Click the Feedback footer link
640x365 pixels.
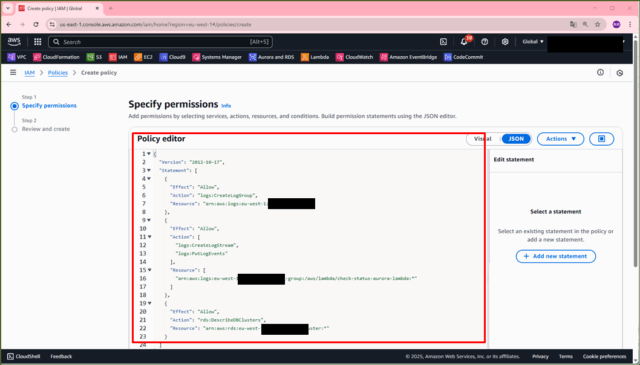point(61,356)
